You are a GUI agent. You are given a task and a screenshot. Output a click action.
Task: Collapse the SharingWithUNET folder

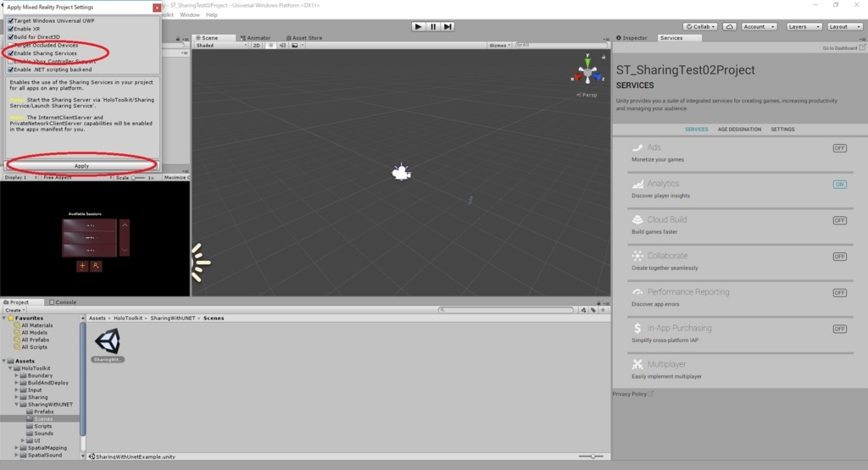pos(17,404)
